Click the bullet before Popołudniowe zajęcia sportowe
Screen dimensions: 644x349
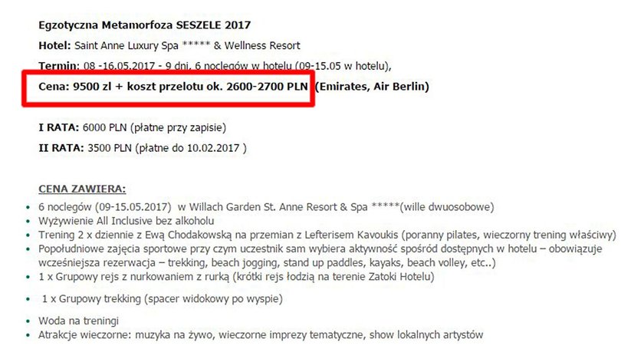click(28, 249)
